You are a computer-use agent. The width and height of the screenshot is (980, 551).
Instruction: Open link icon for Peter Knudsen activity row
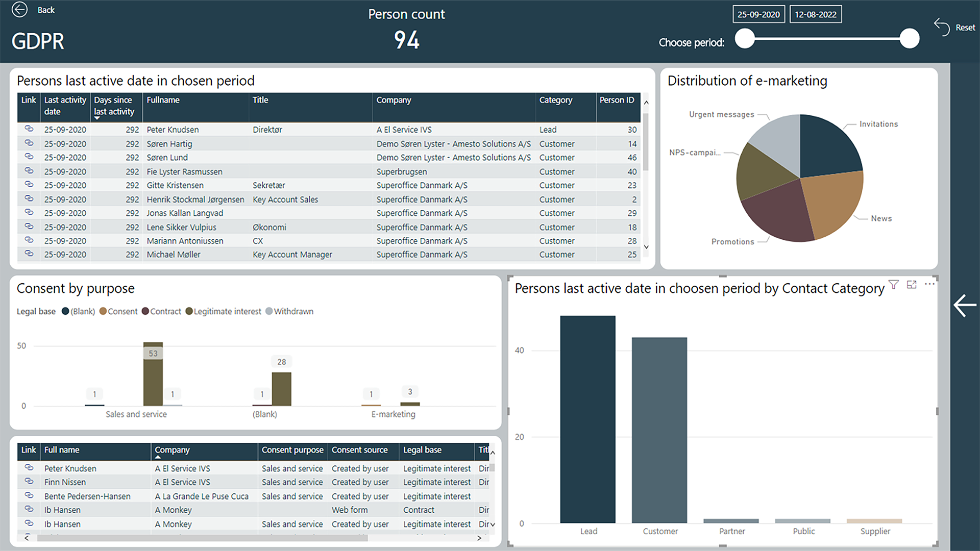(29, 129)
